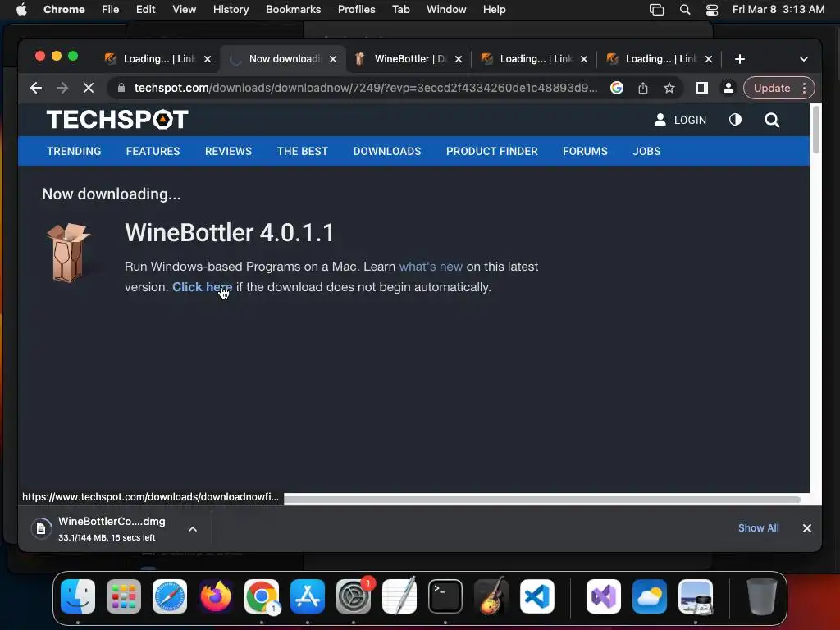The height and width of the screenshot is (630, 840).
Task: Launch Firefox from the Dock
Action: click(216, 596)
